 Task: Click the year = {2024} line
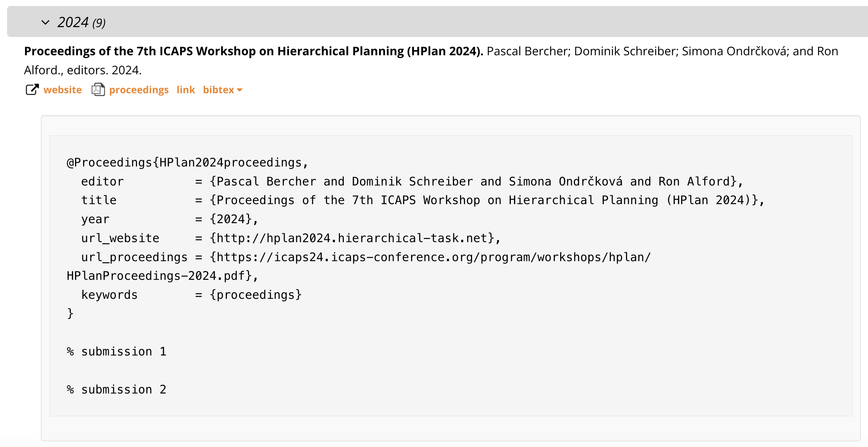[170, 219]
